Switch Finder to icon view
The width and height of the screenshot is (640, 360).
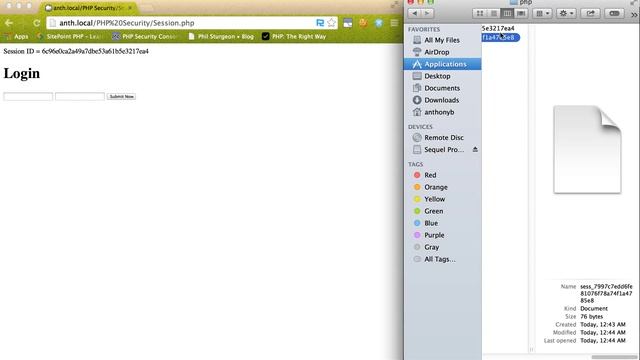[x=480, y=13]
